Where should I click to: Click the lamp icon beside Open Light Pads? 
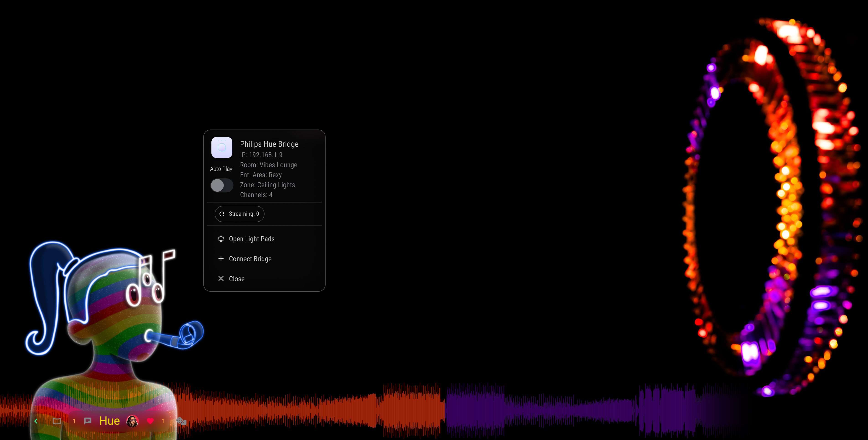(221, 239)
